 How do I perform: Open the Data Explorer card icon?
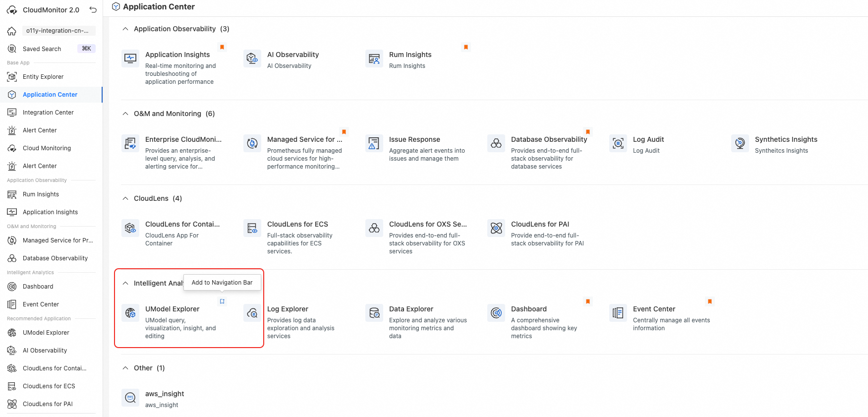pyautogui.click(x=374, y=313)
